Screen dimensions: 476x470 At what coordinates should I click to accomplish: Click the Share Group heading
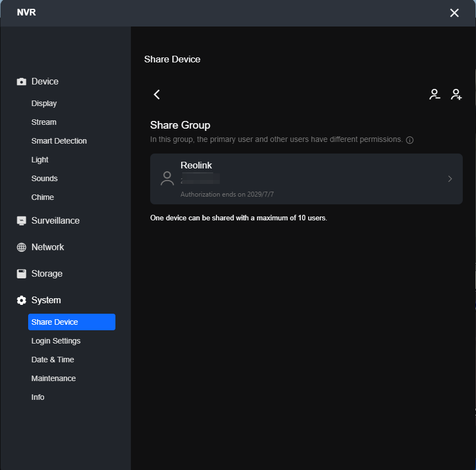click(x=180, y=125)
